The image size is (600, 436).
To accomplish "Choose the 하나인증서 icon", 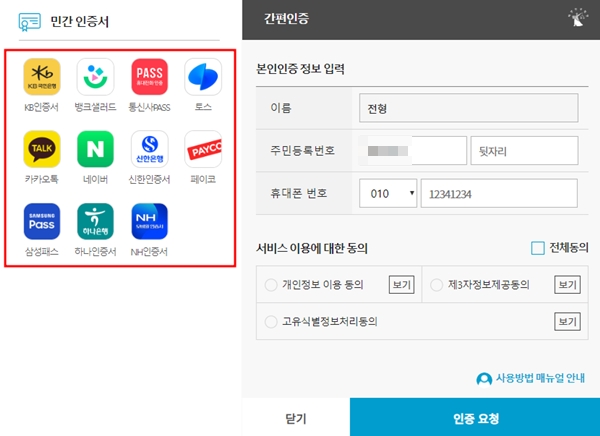I will point(95,221).
